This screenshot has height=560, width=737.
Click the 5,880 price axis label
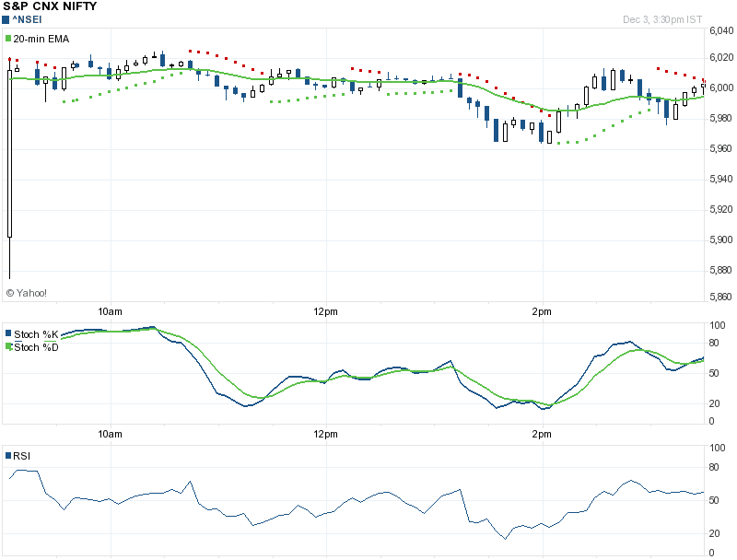pos(721,270)
